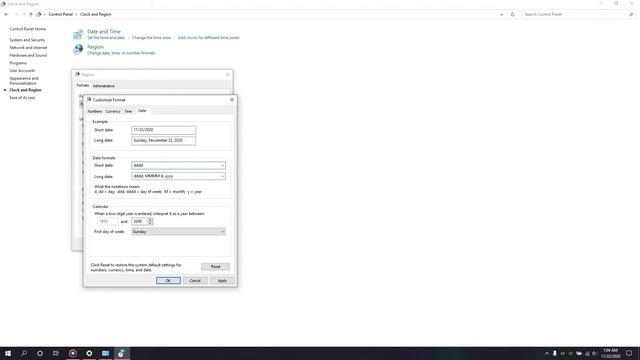This screenshot has width=640, height=360.
Task: Open Programs category in sidebar
Action: (18, 63)
